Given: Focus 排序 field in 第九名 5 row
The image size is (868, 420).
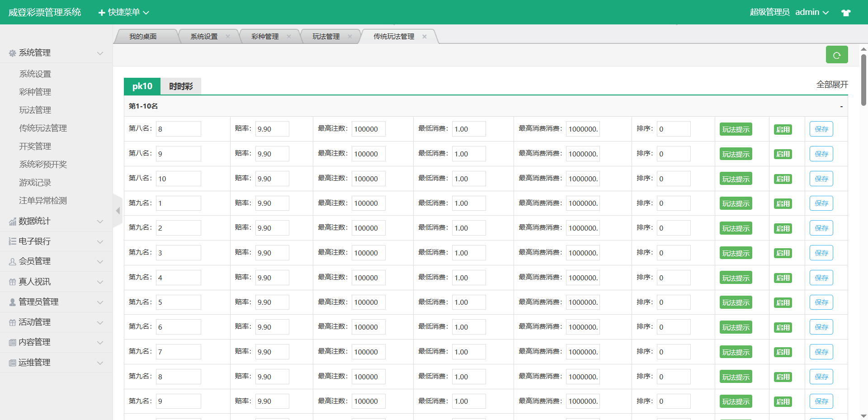Looking at the screenshot, I should tap(674, 302).
